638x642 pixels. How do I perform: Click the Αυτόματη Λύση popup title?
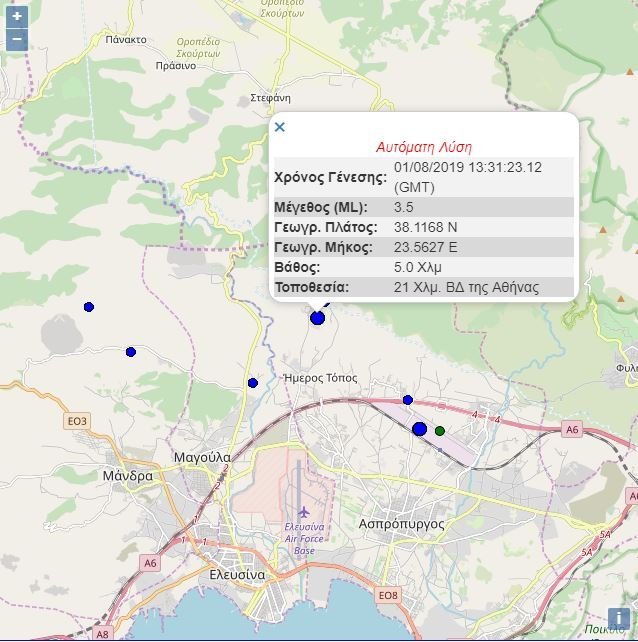[x=423, y=147]
